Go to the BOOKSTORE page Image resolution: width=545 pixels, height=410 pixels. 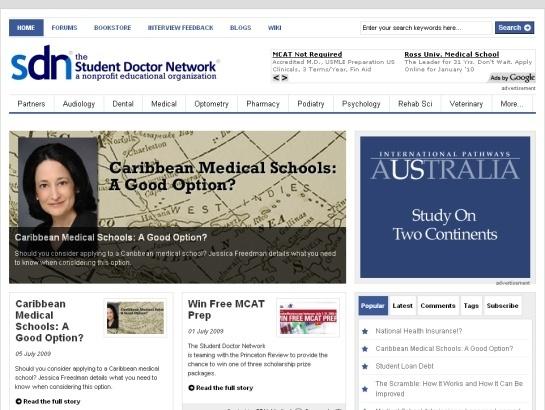pos(113,28)
